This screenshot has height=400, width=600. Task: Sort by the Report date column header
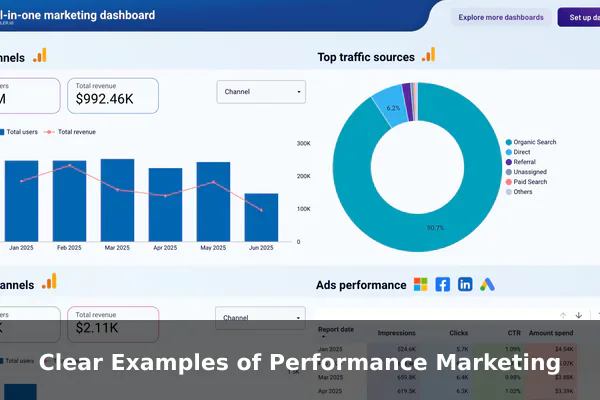point(336,330)
